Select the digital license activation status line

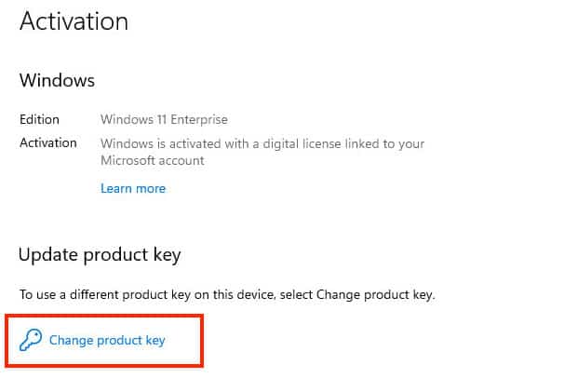pyautogui.click(x=262, y=143)
